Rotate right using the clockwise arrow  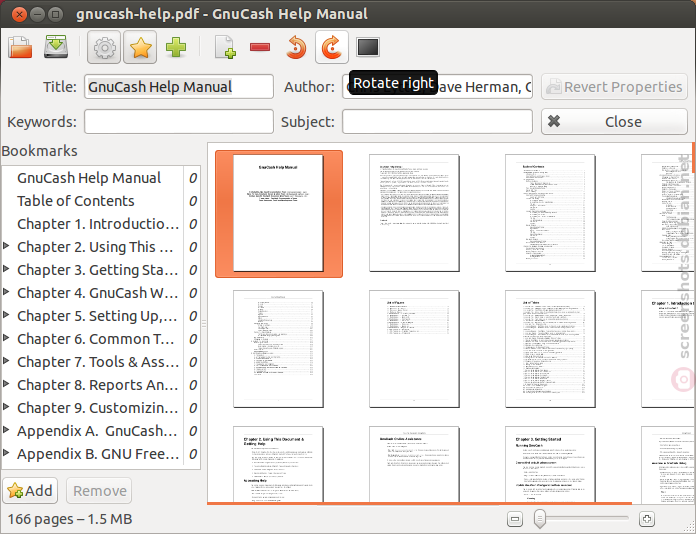[x=332, y=47]
